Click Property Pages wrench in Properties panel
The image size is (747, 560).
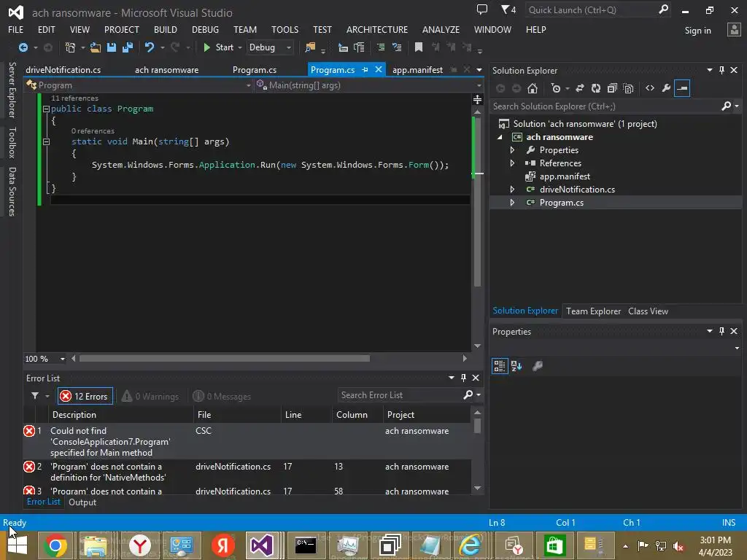[x=538, y=366]
